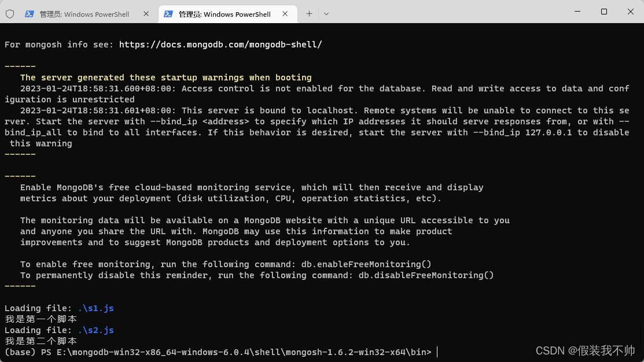The image size is (644, 362).
Task: Maximize the Windows Terminal window
Action: [603, 12]
